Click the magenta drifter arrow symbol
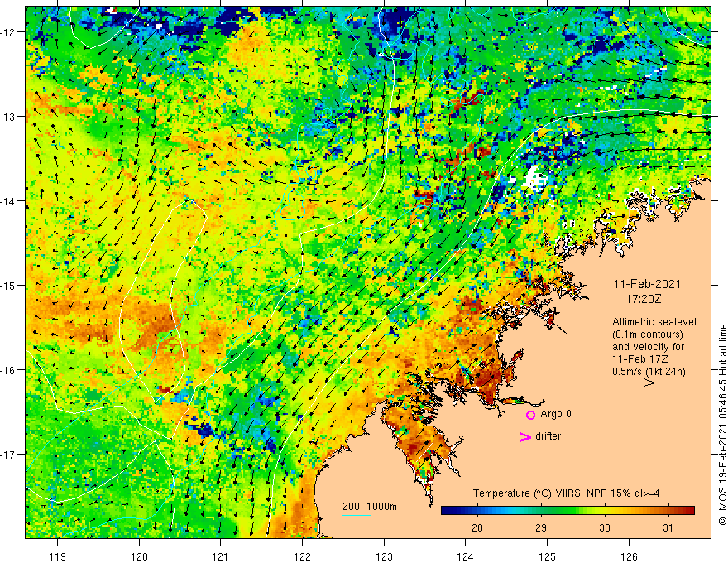Viewport: 728px width, 563px height. (x=524, y=436)
